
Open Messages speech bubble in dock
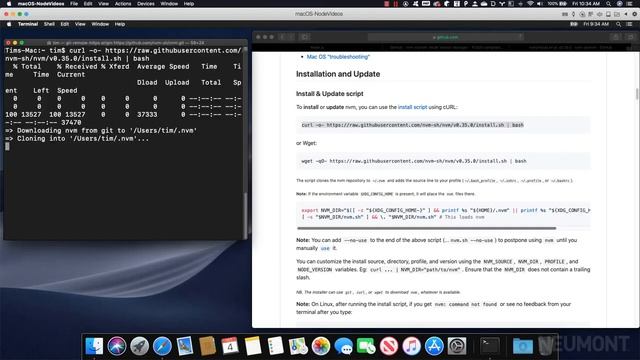coord(344,346)
